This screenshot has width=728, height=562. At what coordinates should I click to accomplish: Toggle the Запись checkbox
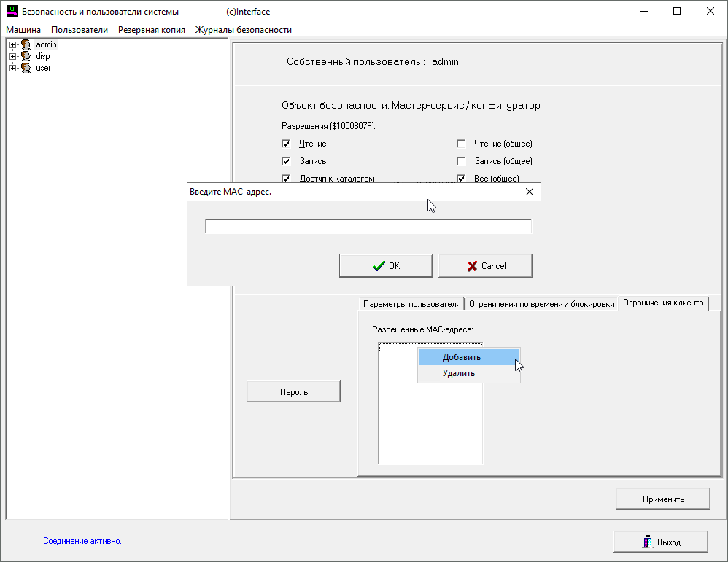286,161
